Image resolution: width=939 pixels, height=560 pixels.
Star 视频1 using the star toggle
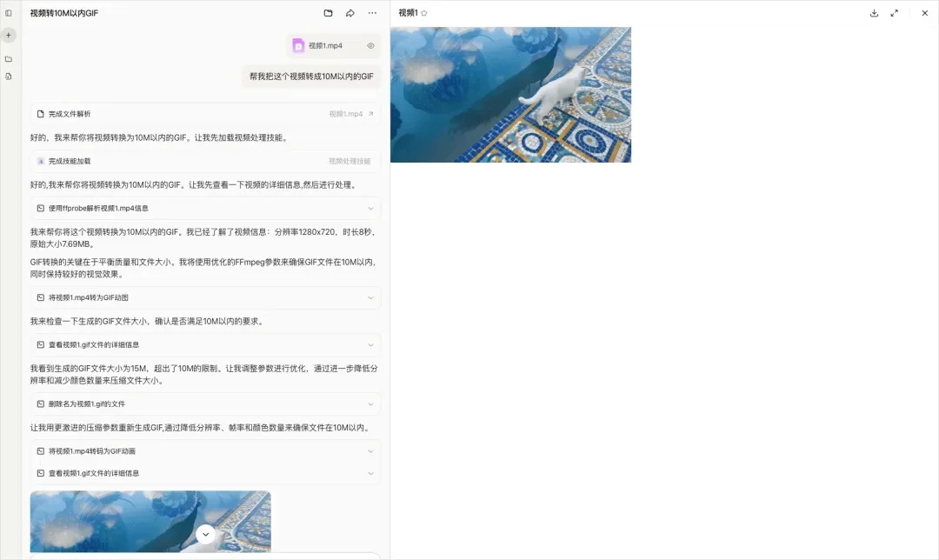pos(424,13)
